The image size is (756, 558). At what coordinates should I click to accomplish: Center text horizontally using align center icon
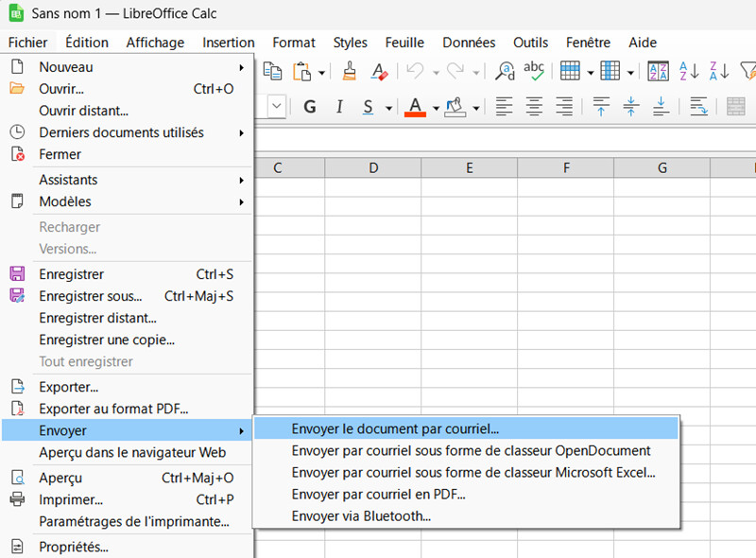(x=534, y=107)
